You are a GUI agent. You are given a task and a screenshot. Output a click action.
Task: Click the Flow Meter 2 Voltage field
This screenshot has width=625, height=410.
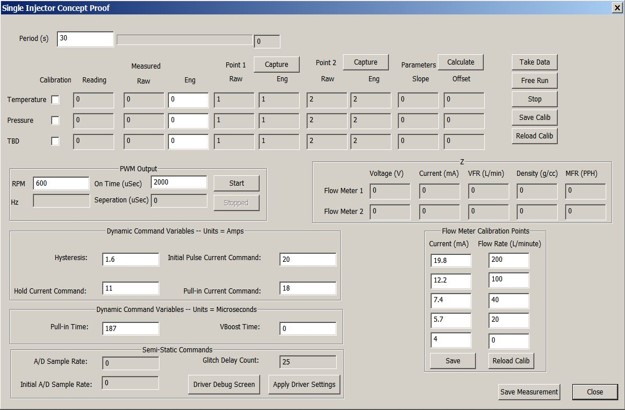(390, 212)
